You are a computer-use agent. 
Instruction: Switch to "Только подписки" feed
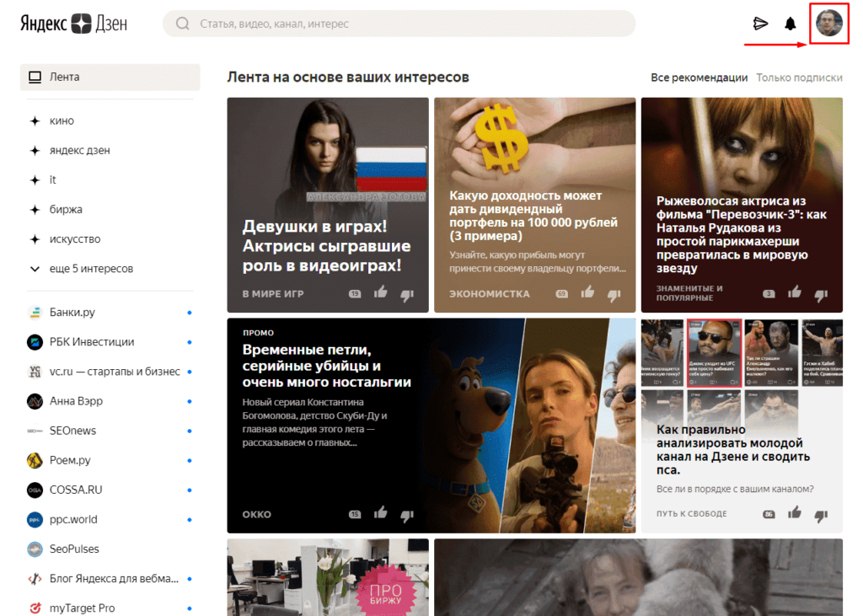[799, 78]
